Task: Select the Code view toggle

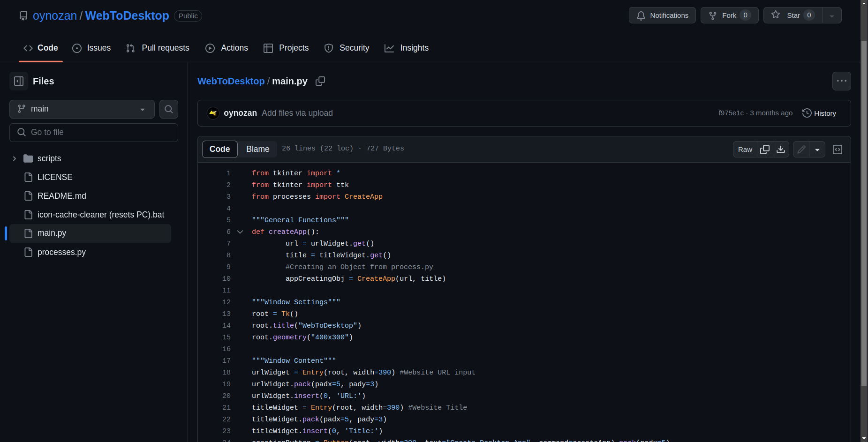Action: point(219,149)
